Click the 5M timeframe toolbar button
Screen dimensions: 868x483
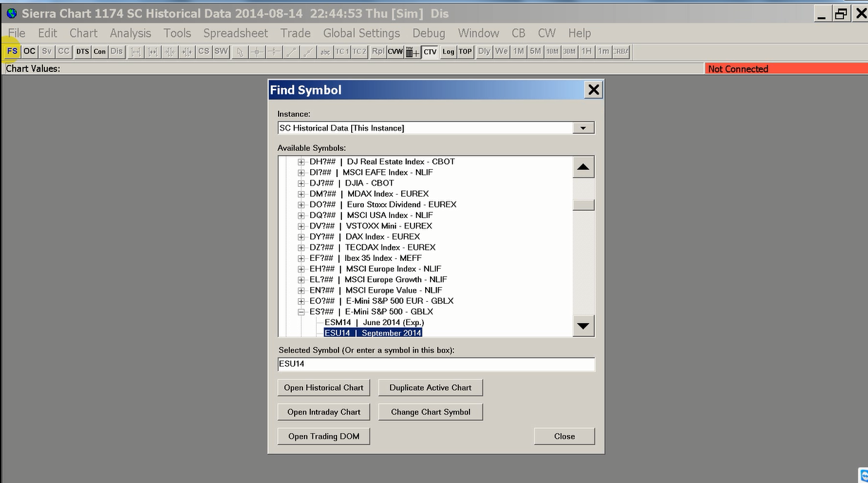535,51
